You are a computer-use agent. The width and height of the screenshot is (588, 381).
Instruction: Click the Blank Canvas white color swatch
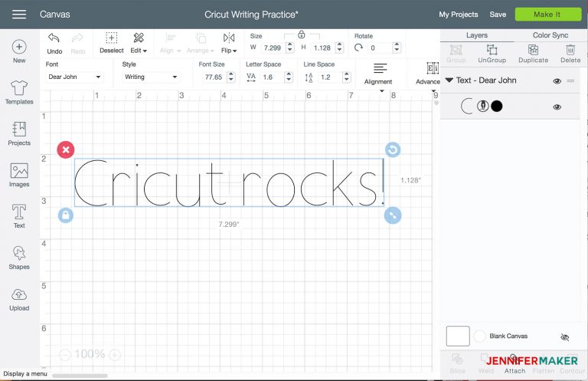[458, 336]
